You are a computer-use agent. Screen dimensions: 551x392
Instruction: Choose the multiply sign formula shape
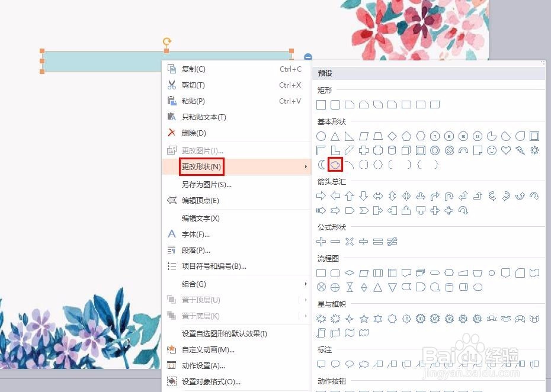350,242
